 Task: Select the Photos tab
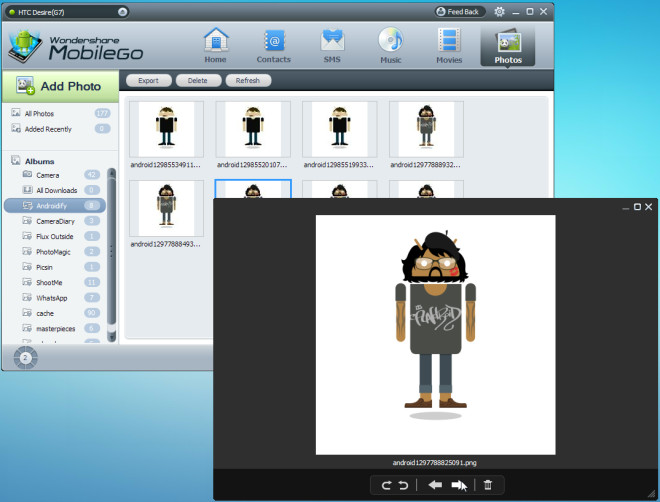[x=508, y=45]
